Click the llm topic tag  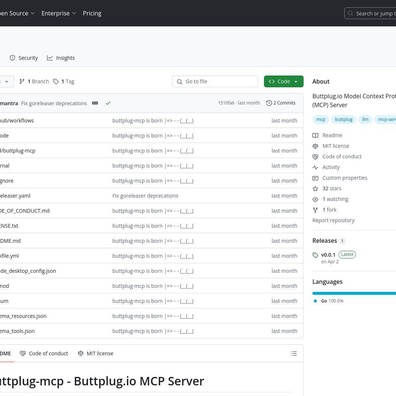tap(365, 119)
